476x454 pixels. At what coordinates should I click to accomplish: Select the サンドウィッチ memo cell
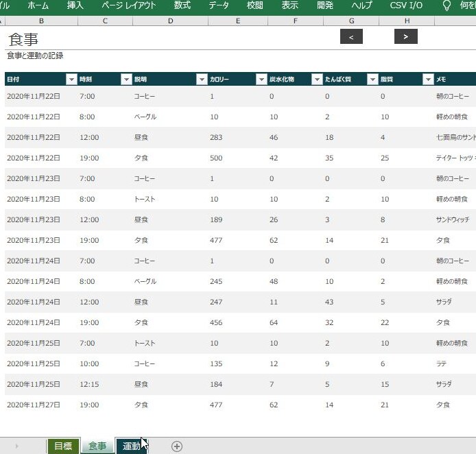click(x=453, y=219)
